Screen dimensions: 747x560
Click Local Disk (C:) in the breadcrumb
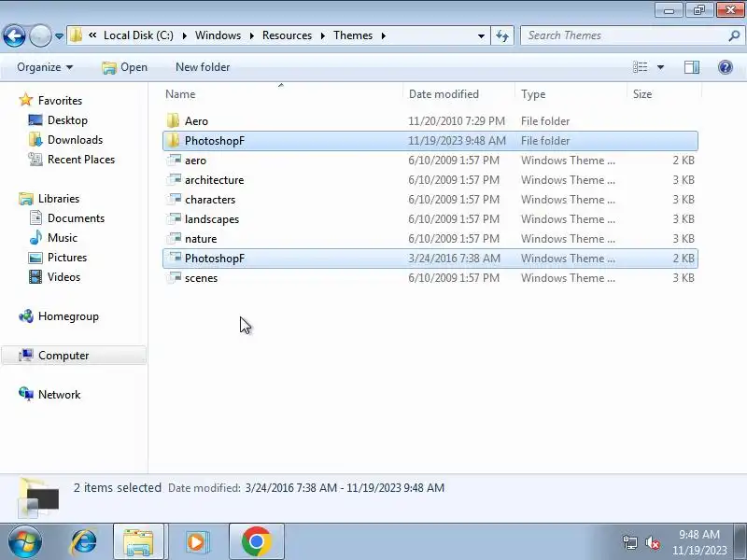[138, 35]
